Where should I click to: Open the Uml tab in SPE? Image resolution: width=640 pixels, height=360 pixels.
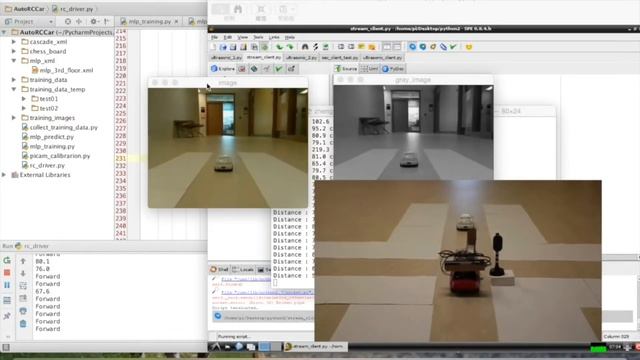(x=369, y=69)
